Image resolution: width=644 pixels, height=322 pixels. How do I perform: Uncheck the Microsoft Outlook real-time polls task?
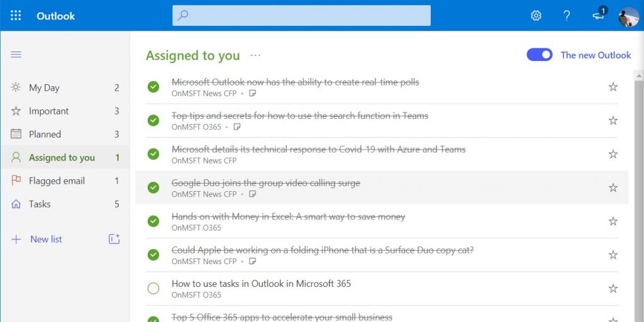[x=153, y=87]
